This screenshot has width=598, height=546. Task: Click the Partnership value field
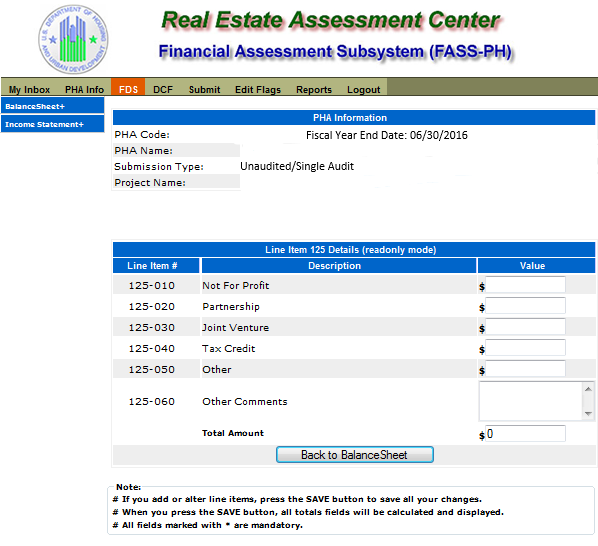coord(525,305)
